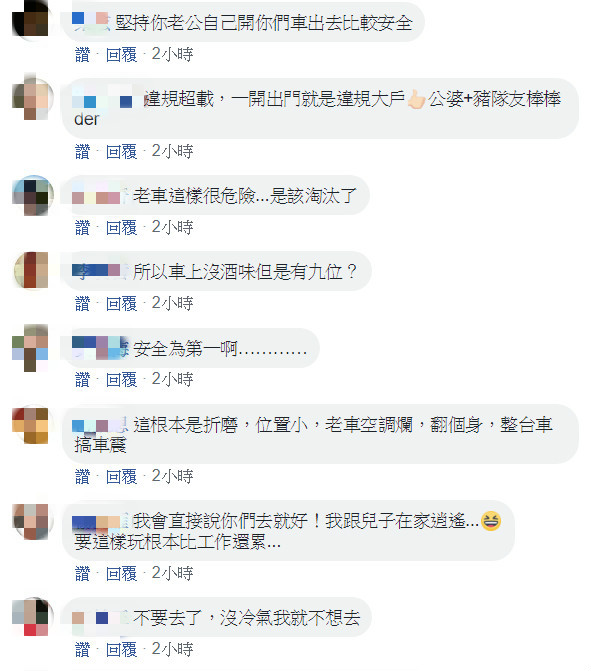Click commenter name before 不要去了
The width and height of the screenshot is (591, 671).
click(x=100, y=618)
